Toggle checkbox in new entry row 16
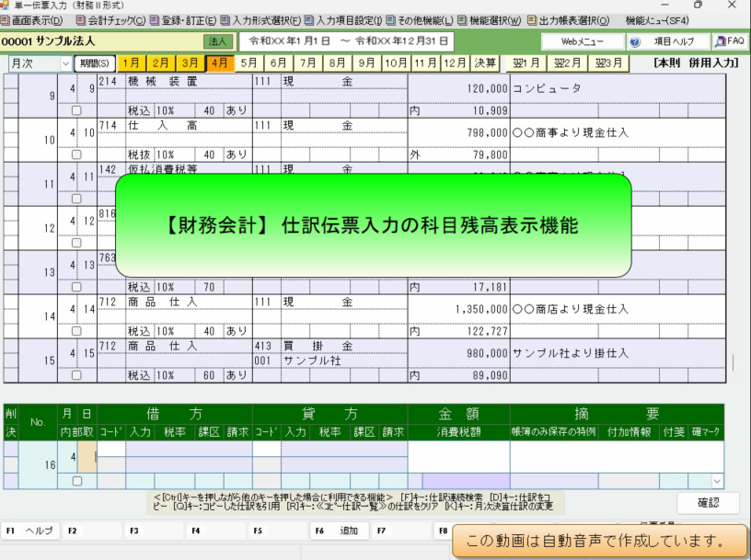This screenshot has width=751, height=560. click(x=77, y=482)
